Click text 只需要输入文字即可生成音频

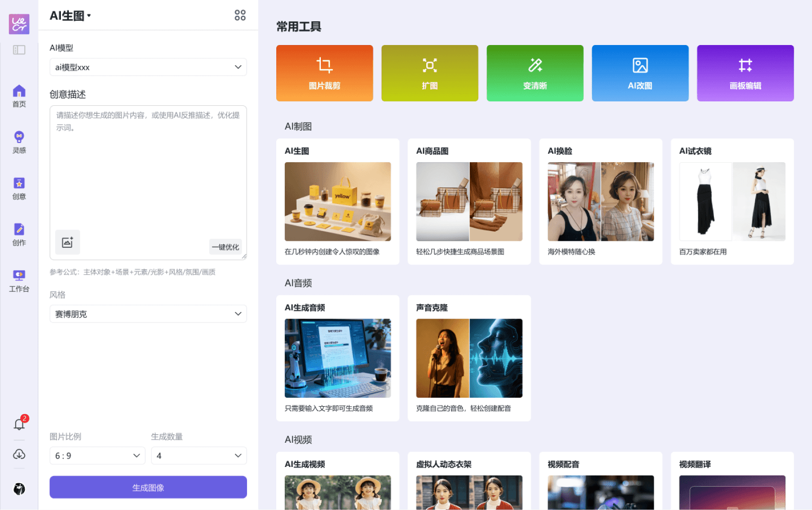pos(329,409)
